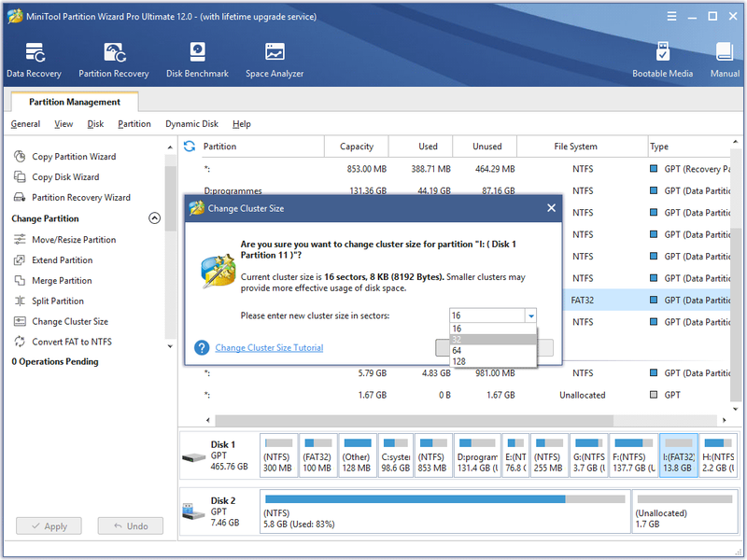
Task: Open the Help menu
Action: tap(242, 124)
